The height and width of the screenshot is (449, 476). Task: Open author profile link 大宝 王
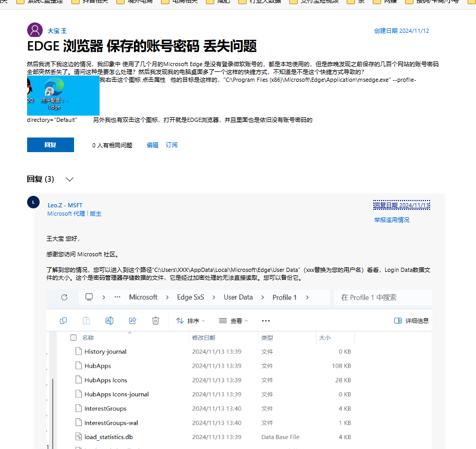57,31
